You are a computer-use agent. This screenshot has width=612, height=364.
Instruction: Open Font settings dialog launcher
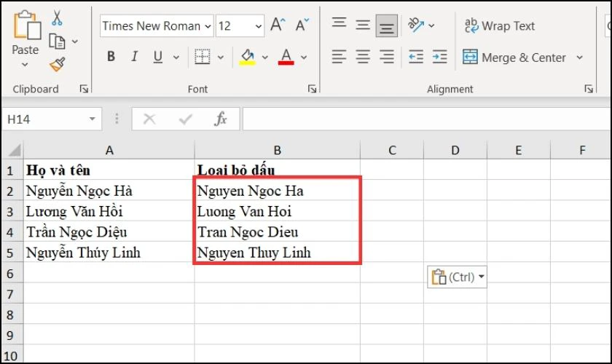pyautogui.click(x=312, y=89)
